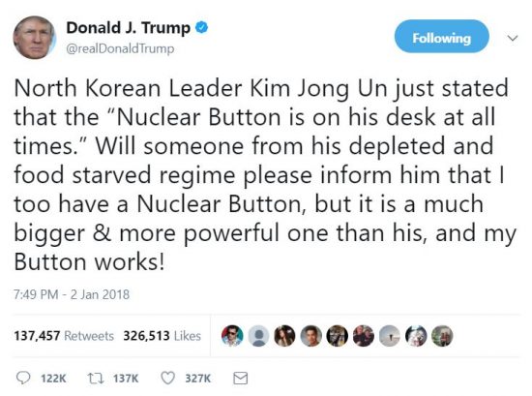The width and height of the screenshot is (532, 396).
Task: Click the direct message envelope icon
Action: (x=241, y=378)
